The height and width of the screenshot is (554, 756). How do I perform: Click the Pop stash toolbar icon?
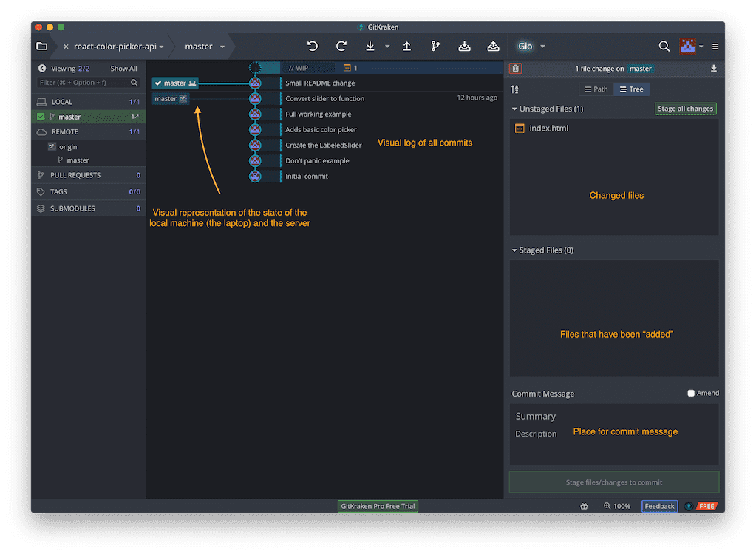(x=493, y=47)
